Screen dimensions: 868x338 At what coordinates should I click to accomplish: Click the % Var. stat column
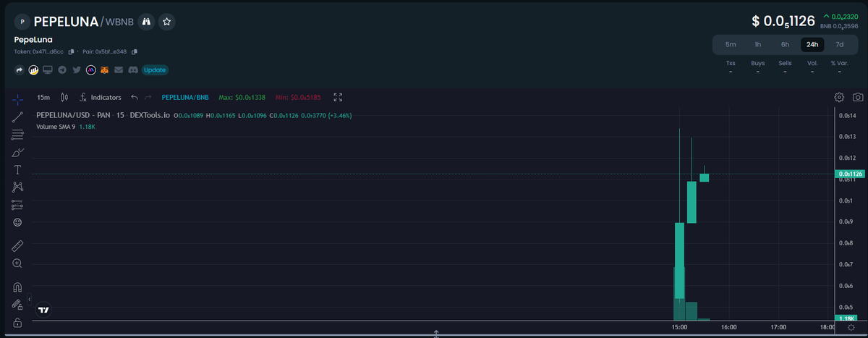click(839, 67)
